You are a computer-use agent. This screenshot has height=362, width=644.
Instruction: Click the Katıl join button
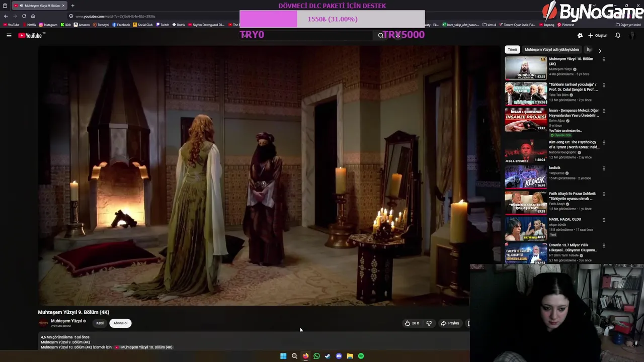[x=100, y=323]
